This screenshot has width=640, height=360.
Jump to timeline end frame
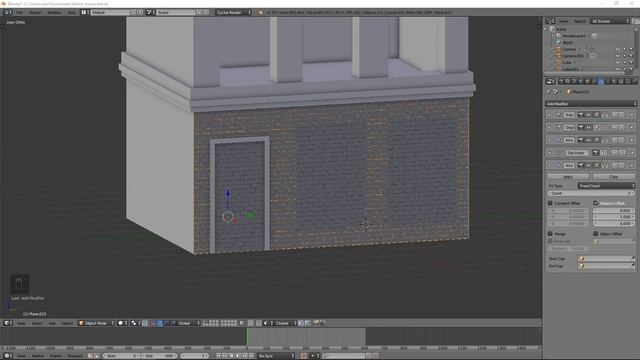pos(251,356)
